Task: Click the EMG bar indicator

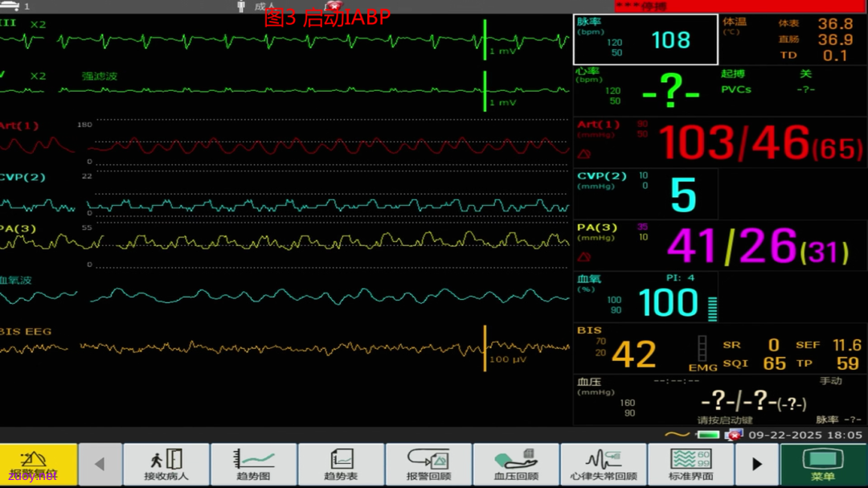Action: pos(702,352)
